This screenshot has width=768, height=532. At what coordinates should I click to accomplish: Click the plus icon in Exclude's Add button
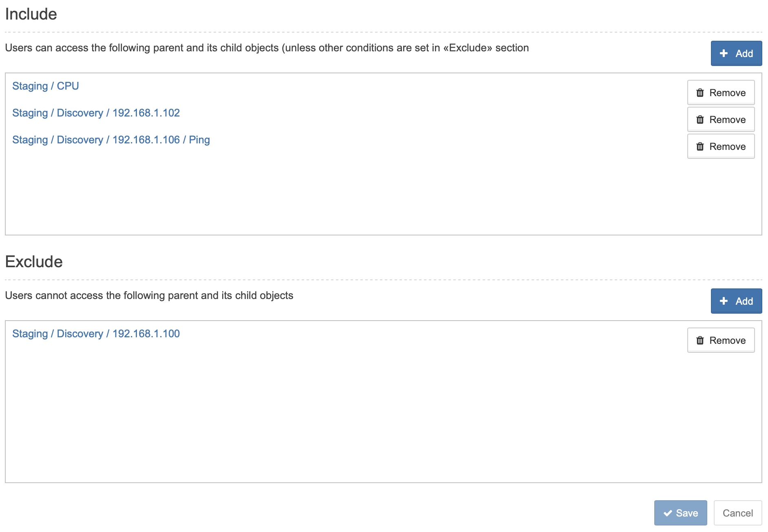[724, 301]
